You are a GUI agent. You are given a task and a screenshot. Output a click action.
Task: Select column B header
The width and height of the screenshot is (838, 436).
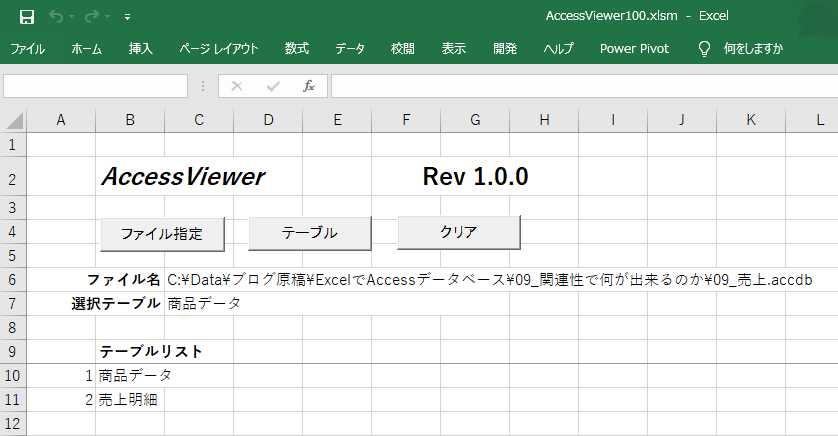(130, 120)
